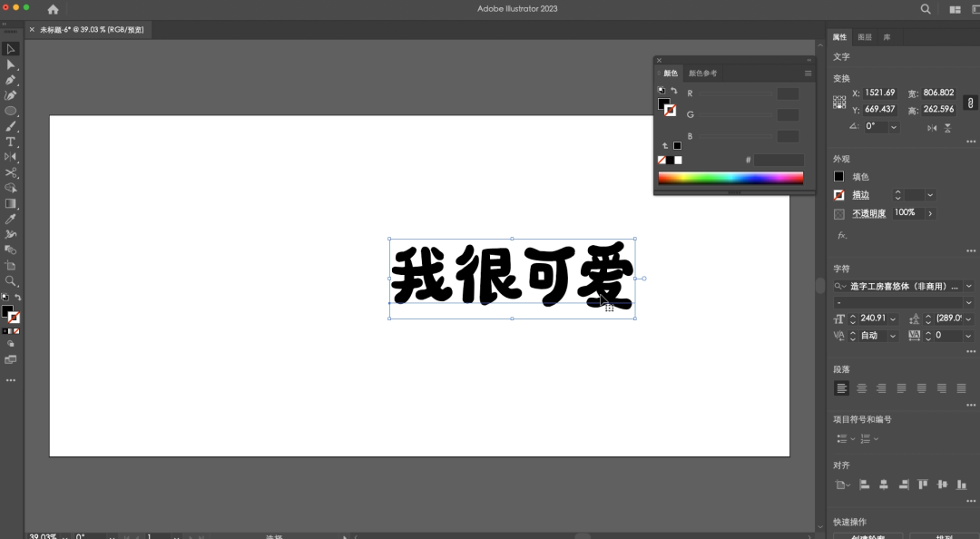Open the stroke weight dropdown in 外观
The height and width of the screenshot is (539, 980).
point(930,195)
